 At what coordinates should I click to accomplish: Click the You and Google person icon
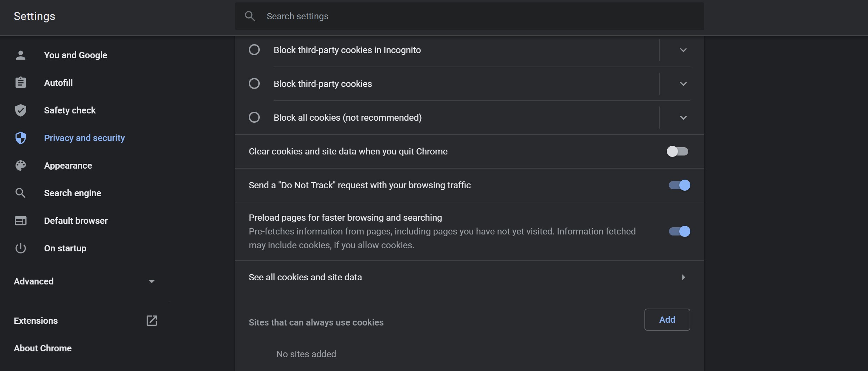tap(21, 55)
